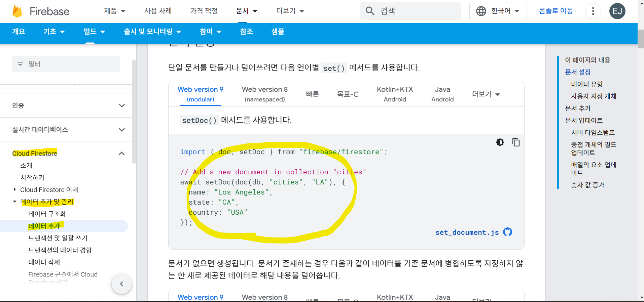Jump to 배열의 요소 업데이트

coord(594,169)
